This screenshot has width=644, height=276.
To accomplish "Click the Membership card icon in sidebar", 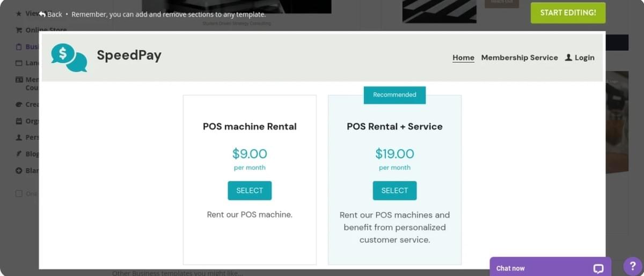I will coord(19,79).
